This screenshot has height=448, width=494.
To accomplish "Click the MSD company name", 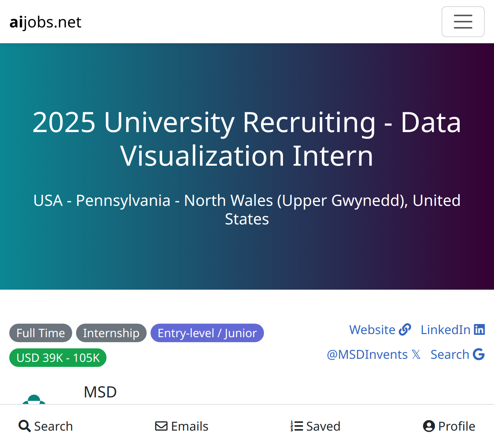I will [x=100, y=392].
